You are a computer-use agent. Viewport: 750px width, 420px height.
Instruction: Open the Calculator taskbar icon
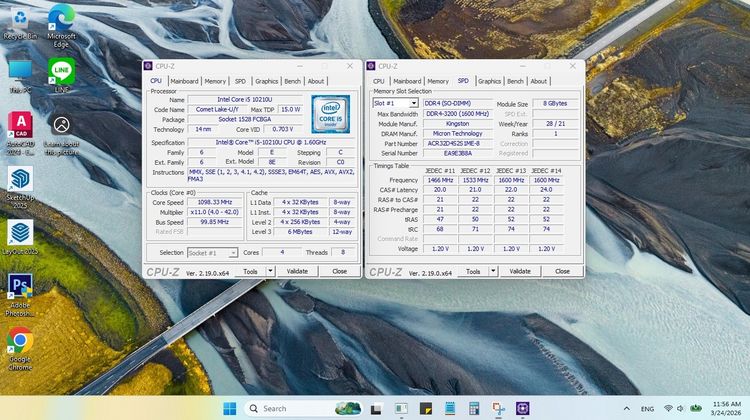click(x=474, y=409)
